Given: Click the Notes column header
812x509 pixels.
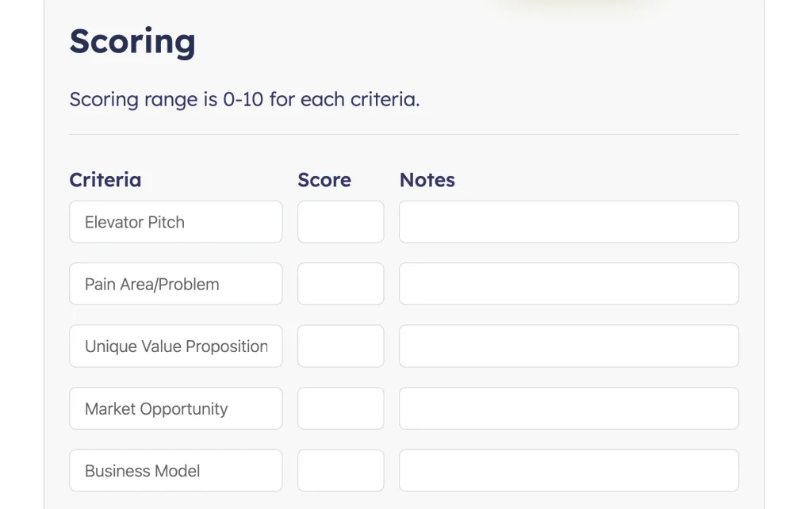Looking at the screenshot, I should pyautogui.click(x=427, y=180).
